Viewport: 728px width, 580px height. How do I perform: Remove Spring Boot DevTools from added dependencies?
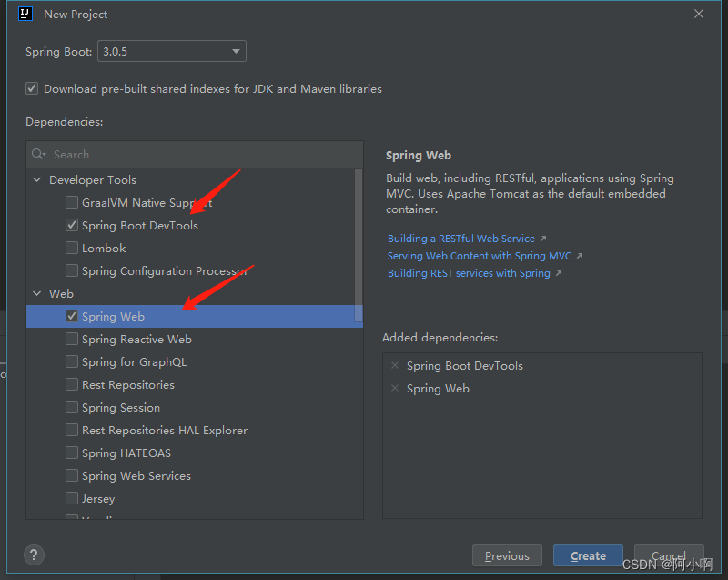point(395,365)
